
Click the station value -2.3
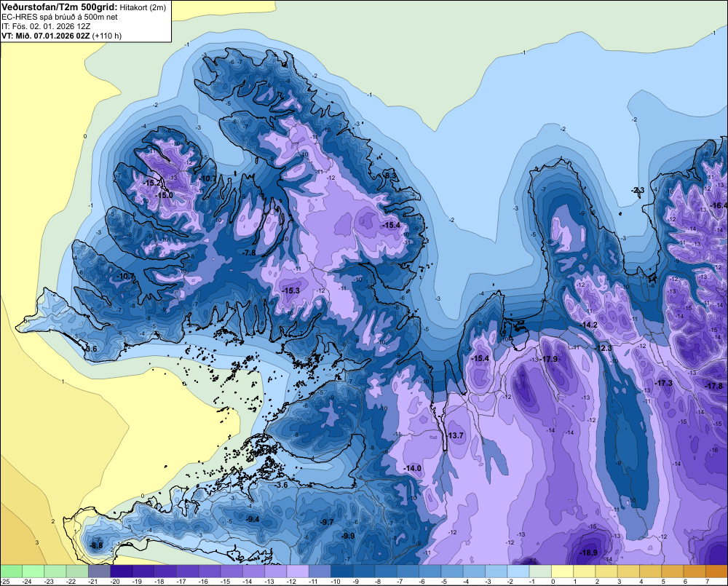point(638,190)
